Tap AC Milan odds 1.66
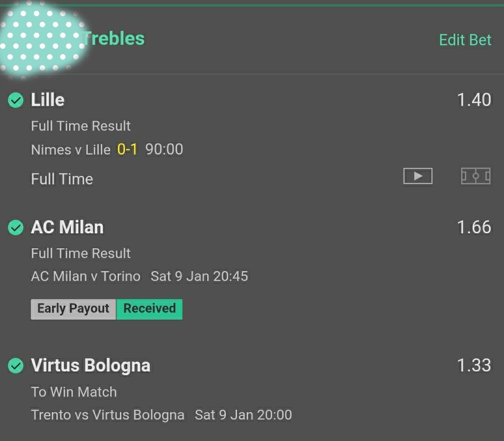Viewport: 504px width, 441px height. [474, 227]
